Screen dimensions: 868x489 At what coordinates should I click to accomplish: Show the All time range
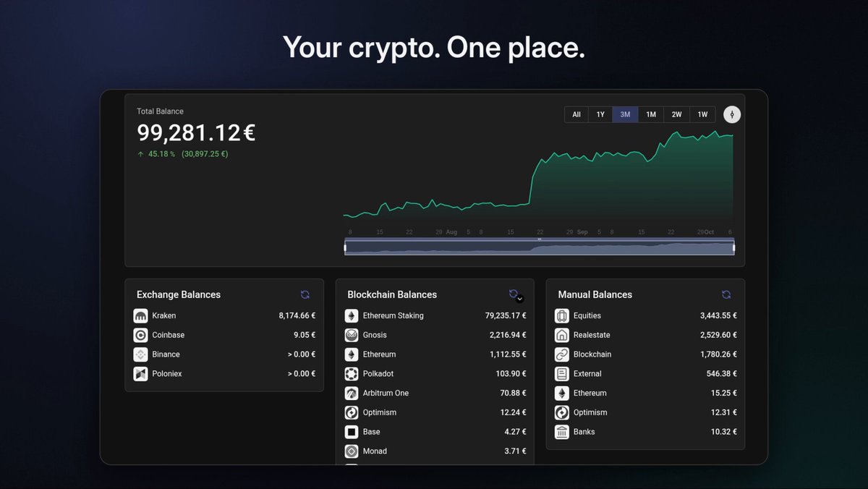[x=576, y=114]
